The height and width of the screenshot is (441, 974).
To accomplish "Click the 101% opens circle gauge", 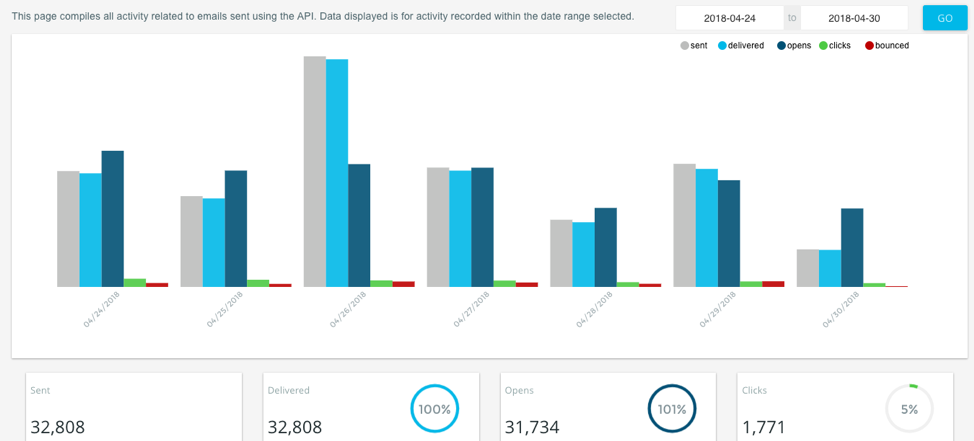I will click(671, 409).
